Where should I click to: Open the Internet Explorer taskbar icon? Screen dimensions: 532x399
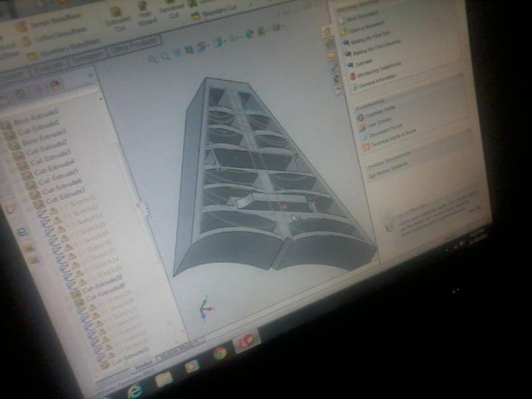tap(134, 390)
